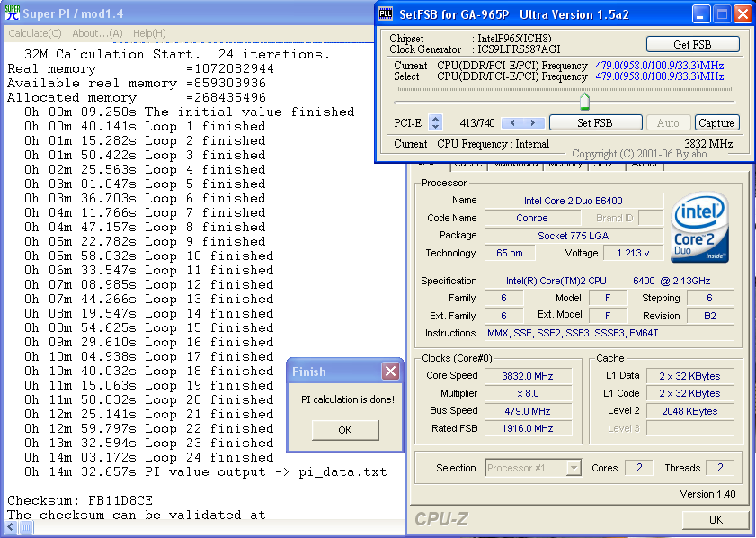756x538 pixels.
Task: Click the Multiplier value x 8.0
Action: click(x=528, y=393)
